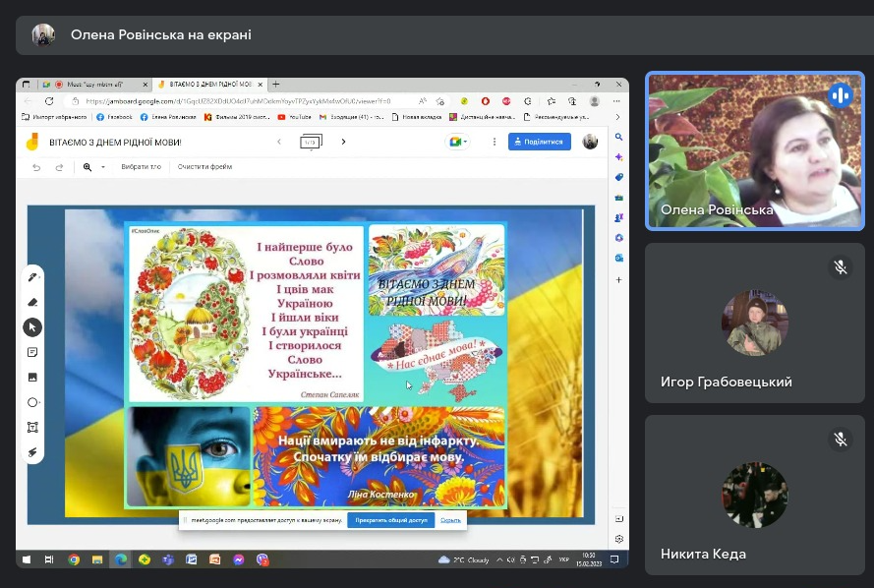The height and width of the screenshot is (588, 874).
Task: Select the Eraser tool
Action: coord(32,302)
